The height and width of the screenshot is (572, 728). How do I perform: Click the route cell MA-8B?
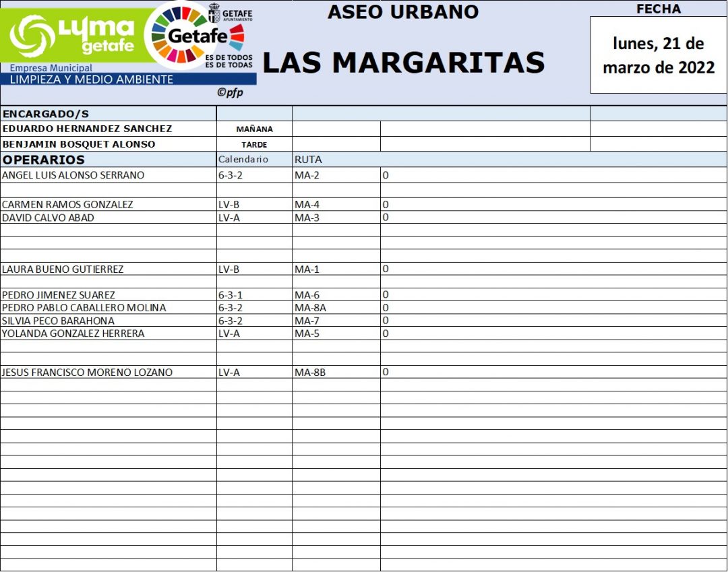point(310,372)
